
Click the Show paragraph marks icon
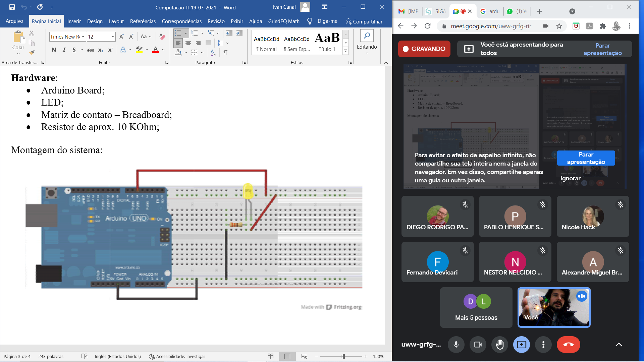225,53
